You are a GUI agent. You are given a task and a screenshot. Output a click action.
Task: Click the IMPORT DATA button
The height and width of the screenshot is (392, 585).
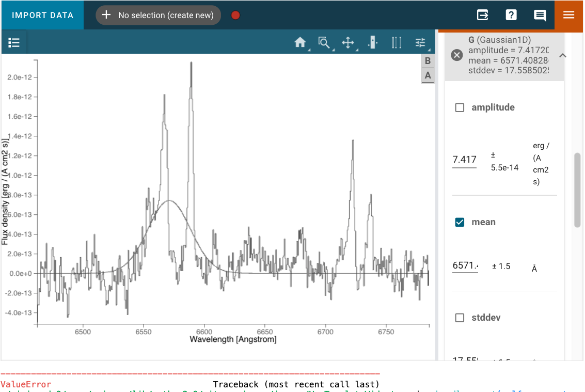point(42,15)
